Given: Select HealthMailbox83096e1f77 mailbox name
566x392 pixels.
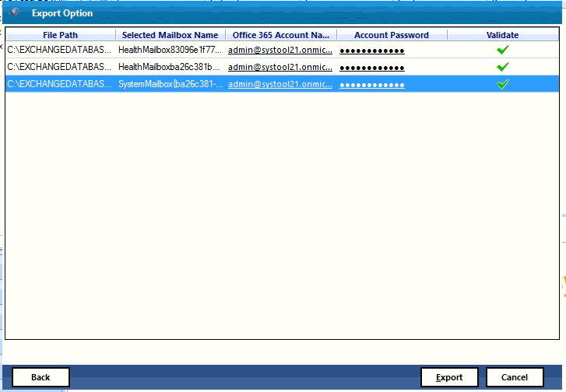Looking at the screenshot, I should coord(170,50).
